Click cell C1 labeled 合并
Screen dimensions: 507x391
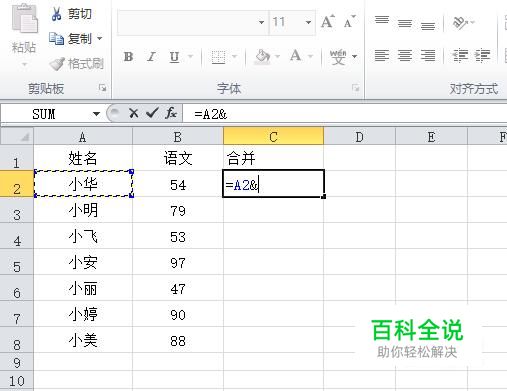tap(273, 158)
